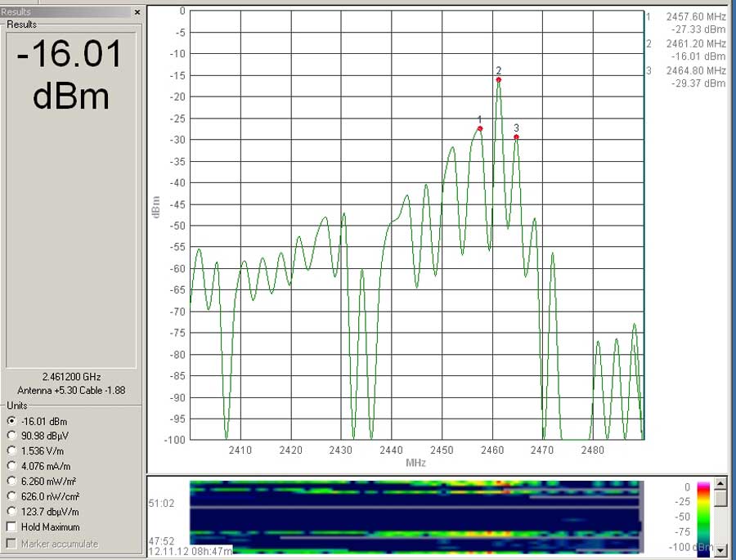Click the 2410 frequency axis tick
The height and width of the screenshot is (560, 736).
(240, 450)
